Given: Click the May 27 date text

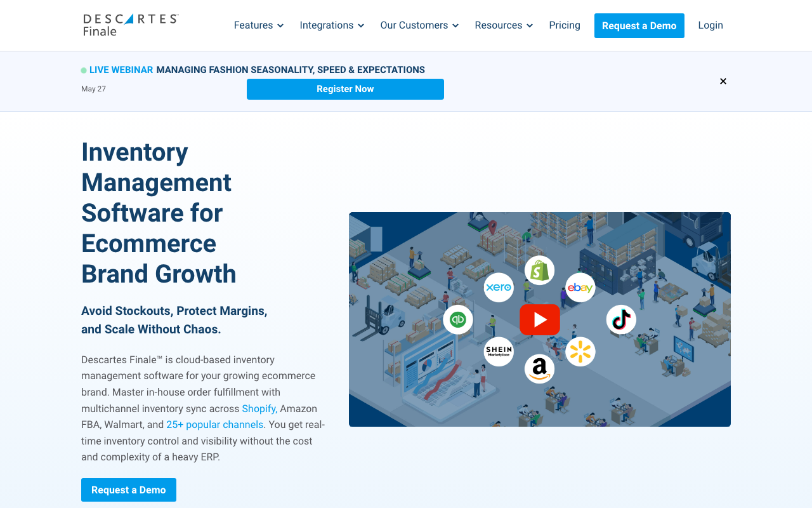Looking at the screenshot, I should click(94, 89).
